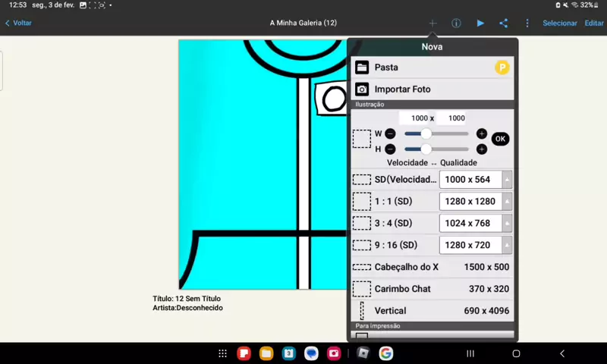Viewport: 607px width, 364px height.
Task: Open the three-dot overflow menu
Action: pyautogui.click(x=527, y=24)
